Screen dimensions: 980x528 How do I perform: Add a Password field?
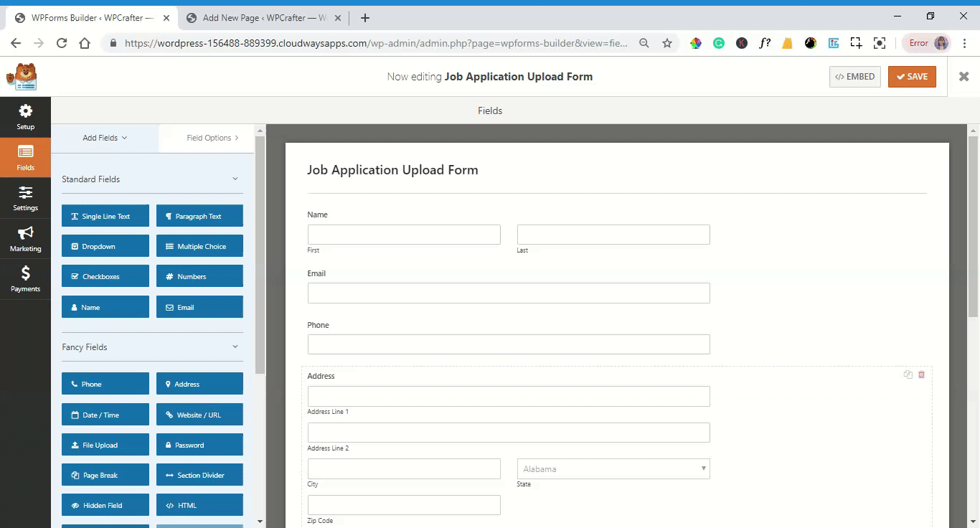coord(199,445)
